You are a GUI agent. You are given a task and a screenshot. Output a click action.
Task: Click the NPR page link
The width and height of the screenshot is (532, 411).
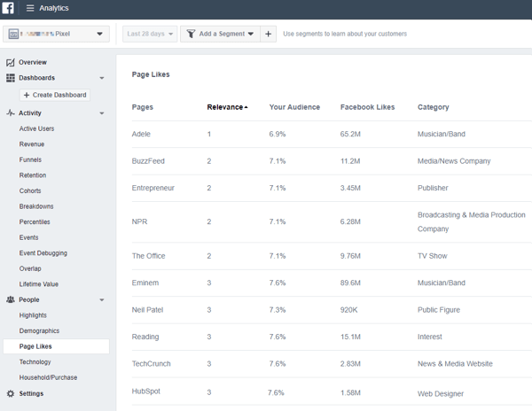(x=139, y=221)
